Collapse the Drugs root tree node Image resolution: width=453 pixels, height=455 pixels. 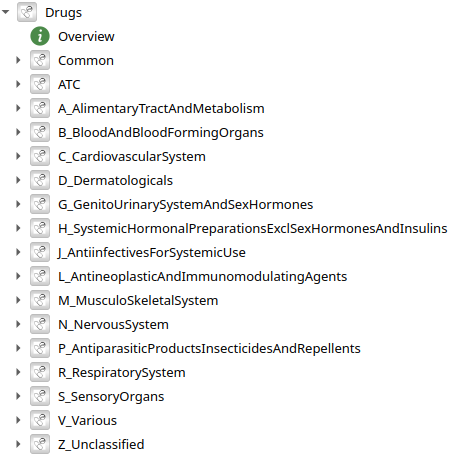click(x=5, y=12)
